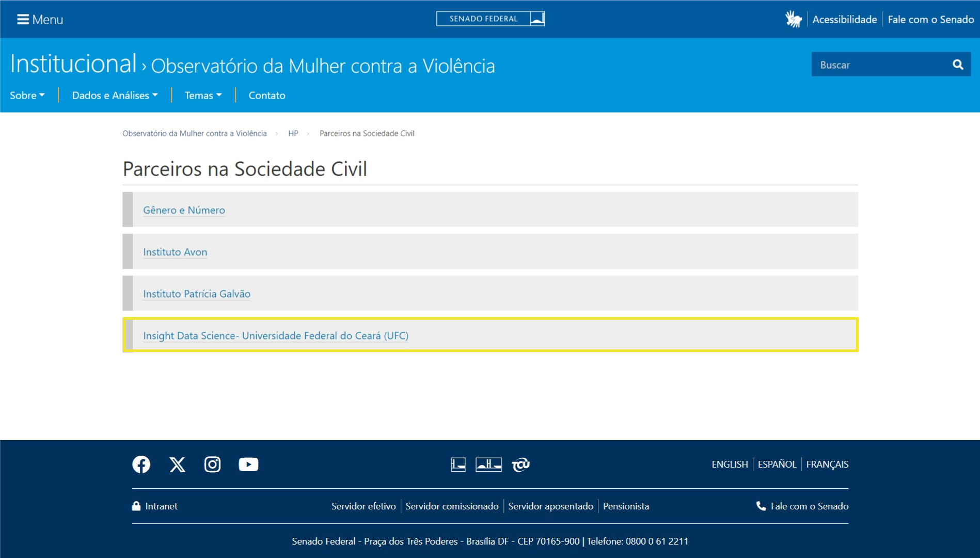Open Servidor comissionado footer link

452,506
